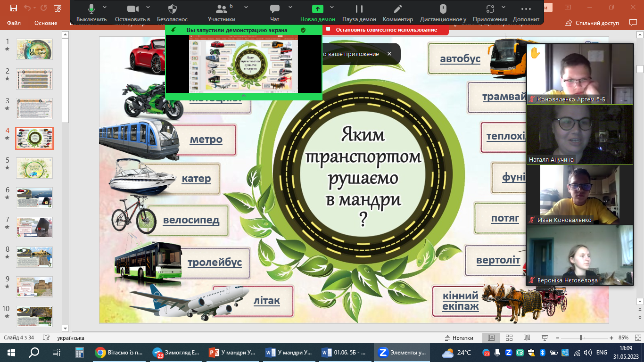Select slide 8 thumbnail

tap(34, 257)
